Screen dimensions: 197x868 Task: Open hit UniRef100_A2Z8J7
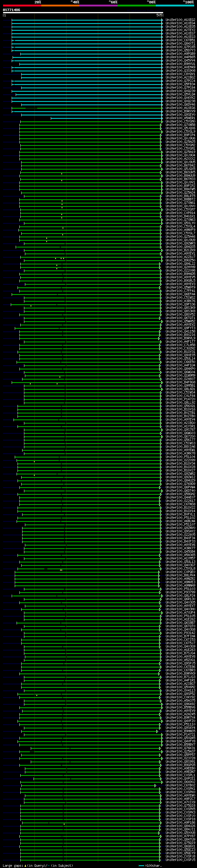180,257
